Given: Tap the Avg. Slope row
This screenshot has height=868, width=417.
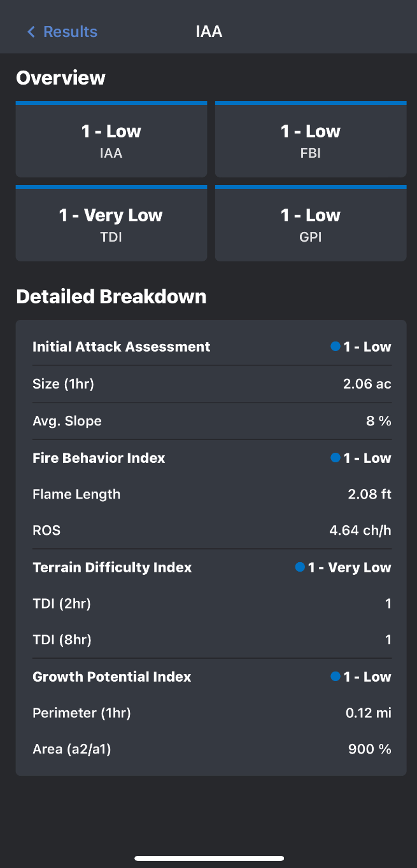Looking at the screenshot, I should click(x=211, y=421).
